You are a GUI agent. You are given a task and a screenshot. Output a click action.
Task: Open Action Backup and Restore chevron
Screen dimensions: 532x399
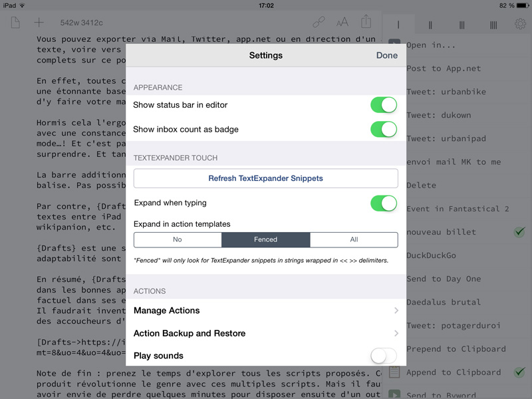coord(396,333)
